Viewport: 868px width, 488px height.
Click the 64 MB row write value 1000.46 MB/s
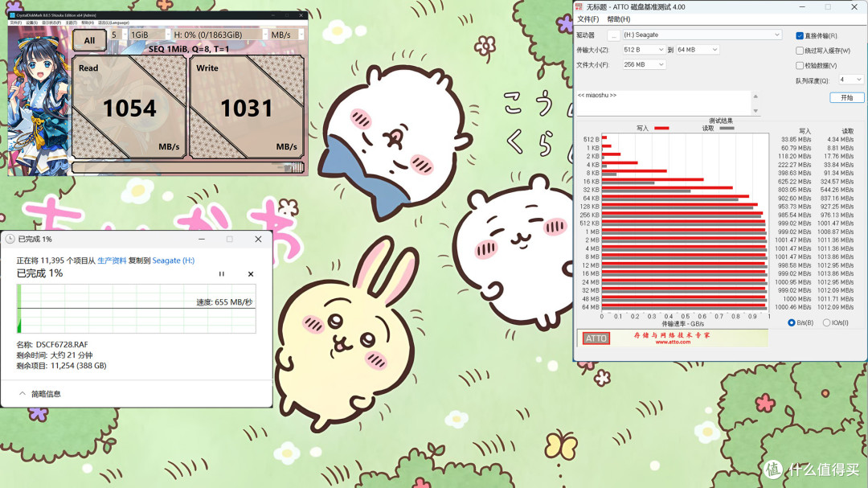click(792, 307)
